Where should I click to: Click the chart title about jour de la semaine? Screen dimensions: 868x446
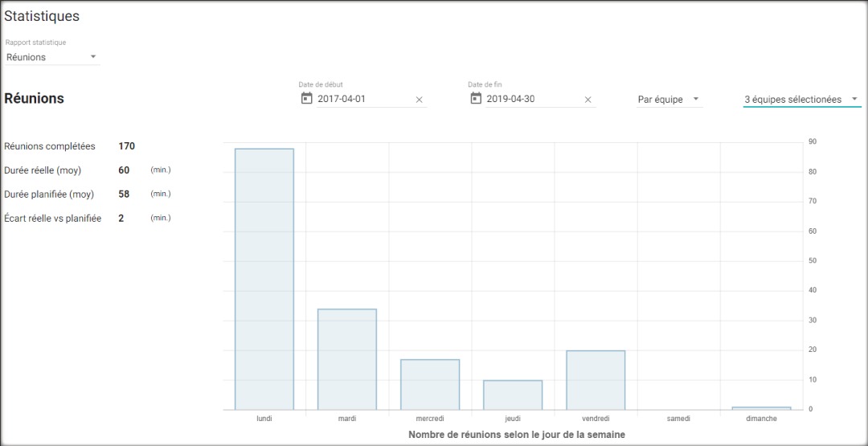point(517,435)
